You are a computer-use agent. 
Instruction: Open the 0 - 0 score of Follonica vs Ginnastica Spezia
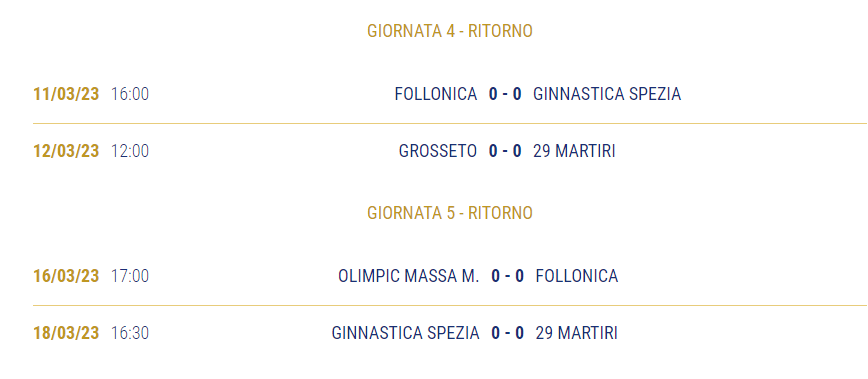pos(505,94)
